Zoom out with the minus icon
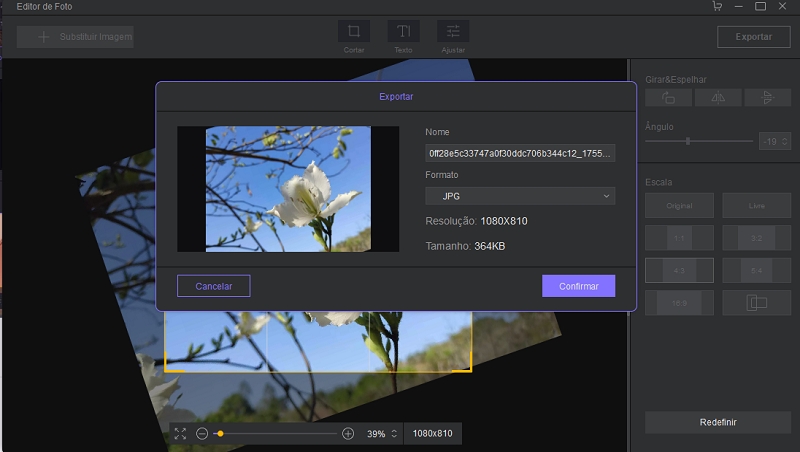Image resolution: width=800 pixels, height=452 pixels. [202, 434]
